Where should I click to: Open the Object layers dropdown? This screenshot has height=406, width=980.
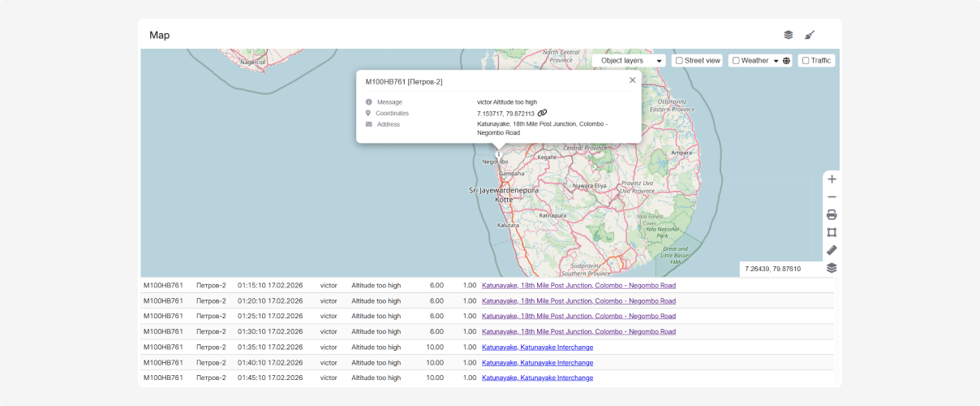point(629,61)
